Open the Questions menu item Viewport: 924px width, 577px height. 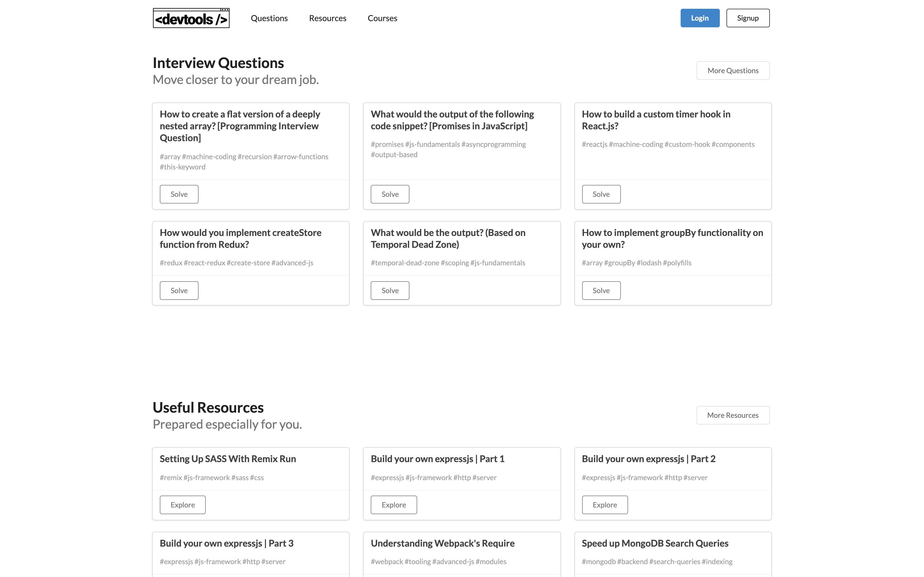269,18
